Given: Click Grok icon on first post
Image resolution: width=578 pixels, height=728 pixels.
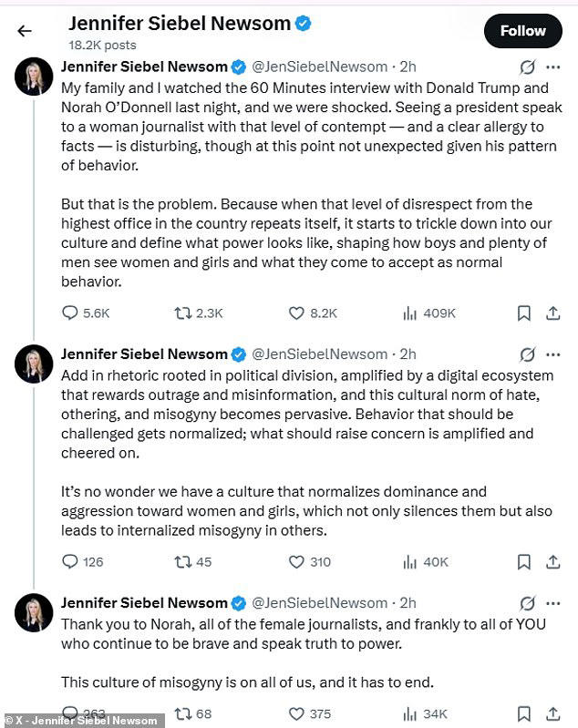Looking at the screenshot, I should click(526, 67).
